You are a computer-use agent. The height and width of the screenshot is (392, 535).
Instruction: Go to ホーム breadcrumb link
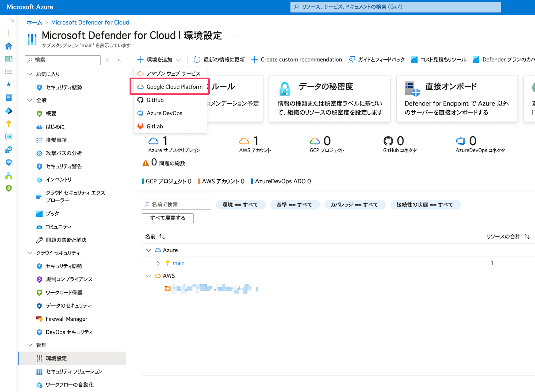pyautogui.click(x=34, y=22)
